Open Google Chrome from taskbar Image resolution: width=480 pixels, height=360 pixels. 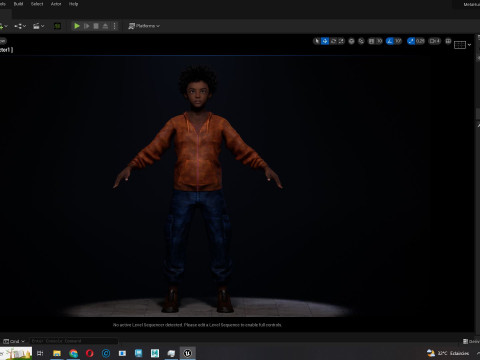tap(73, 353)
